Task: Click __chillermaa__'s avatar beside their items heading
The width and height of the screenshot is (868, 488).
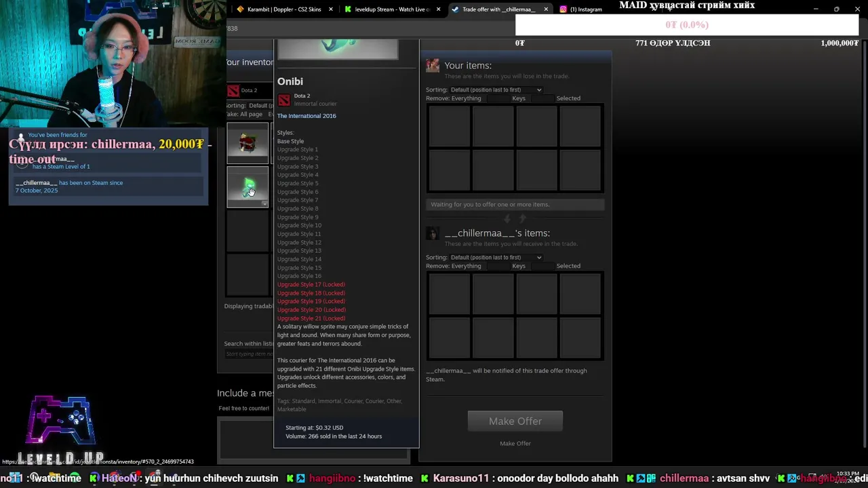Action: (433, 234)
